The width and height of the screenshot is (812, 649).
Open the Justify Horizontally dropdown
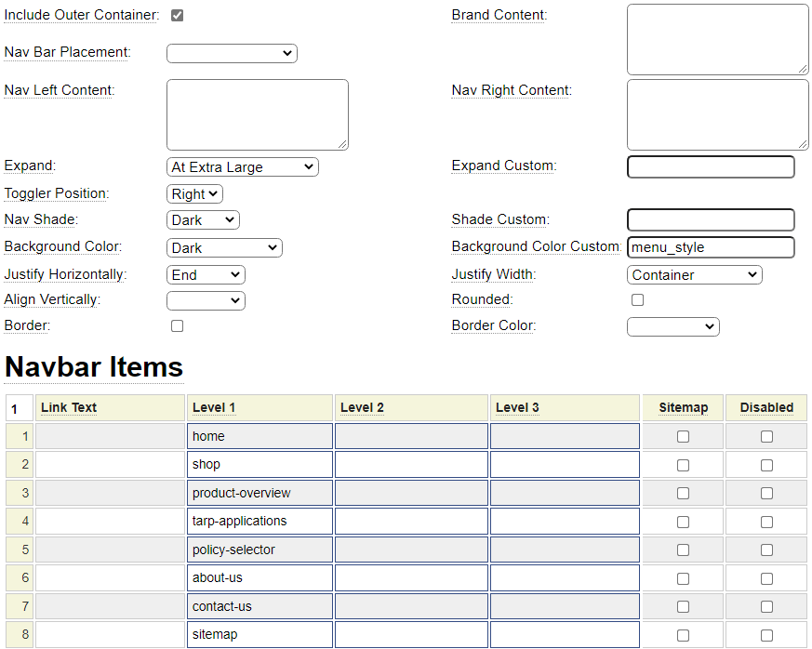(x=206, y=275)
